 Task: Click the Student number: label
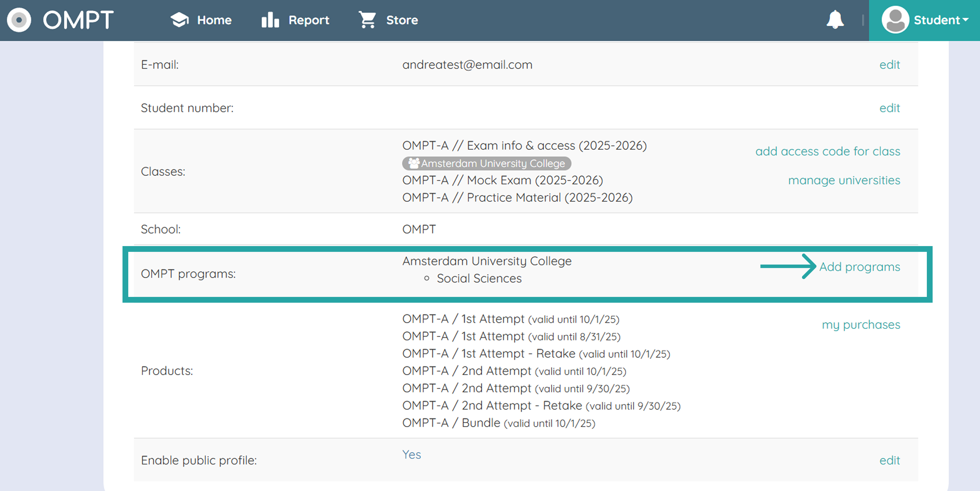[x=187, y=108]
